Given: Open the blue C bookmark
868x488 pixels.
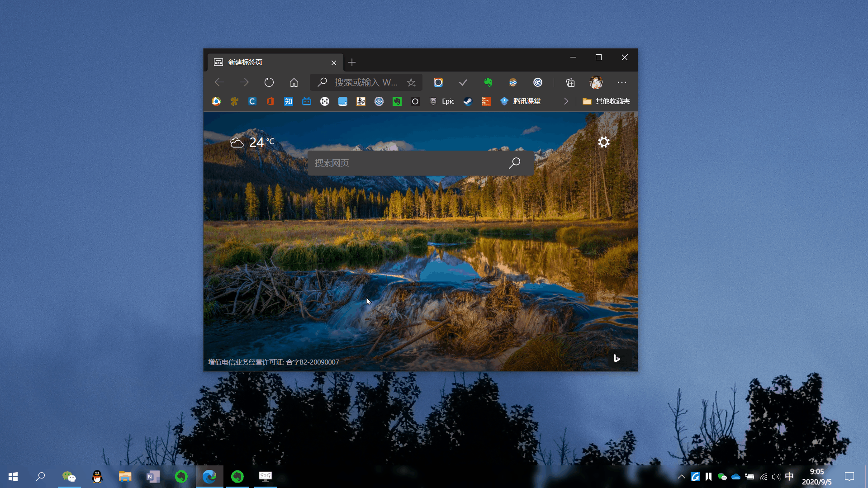Looking at the screenshot, I should point(252,101).
